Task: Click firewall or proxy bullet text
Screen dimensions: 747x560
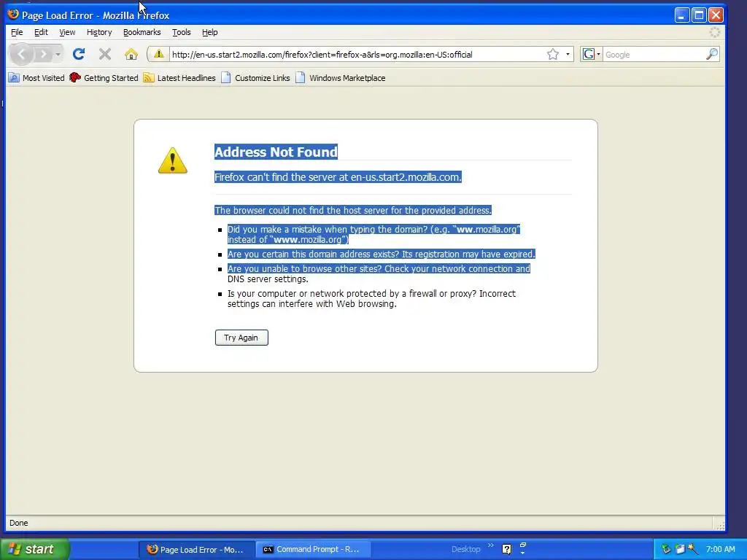Action: coord(371,298)
